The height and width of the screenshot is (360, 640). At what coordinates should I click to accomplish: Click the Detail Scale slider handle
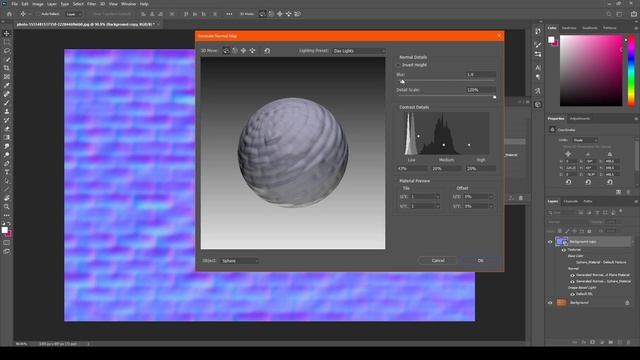coord(494,97)
